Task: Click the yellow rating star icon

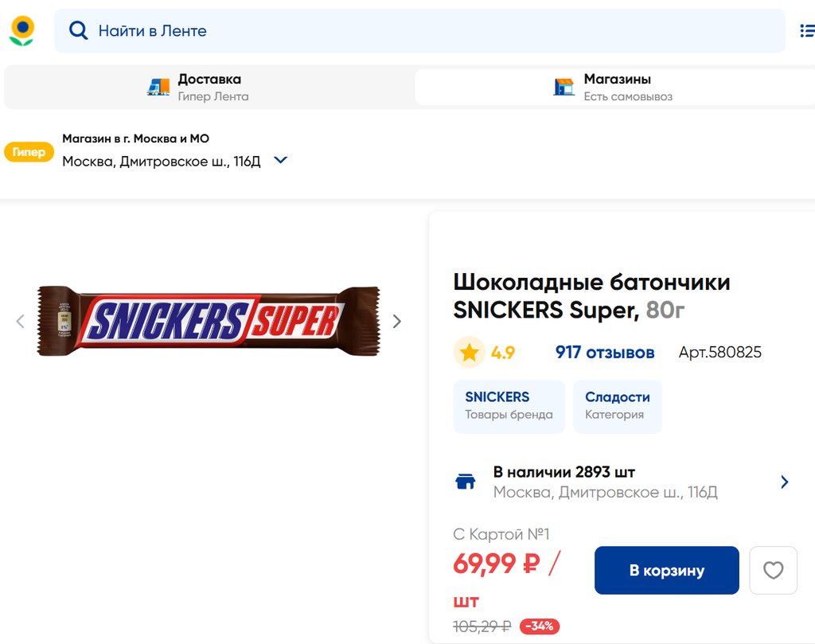Action: (x=469, y=353)
